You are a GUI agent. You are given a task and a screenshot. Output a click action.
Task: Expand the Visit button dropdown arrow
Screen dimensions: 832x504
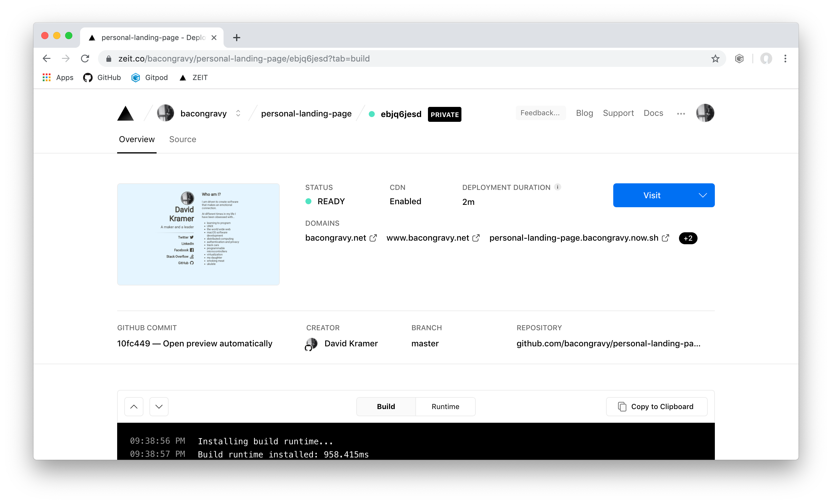tap(702, 195)
